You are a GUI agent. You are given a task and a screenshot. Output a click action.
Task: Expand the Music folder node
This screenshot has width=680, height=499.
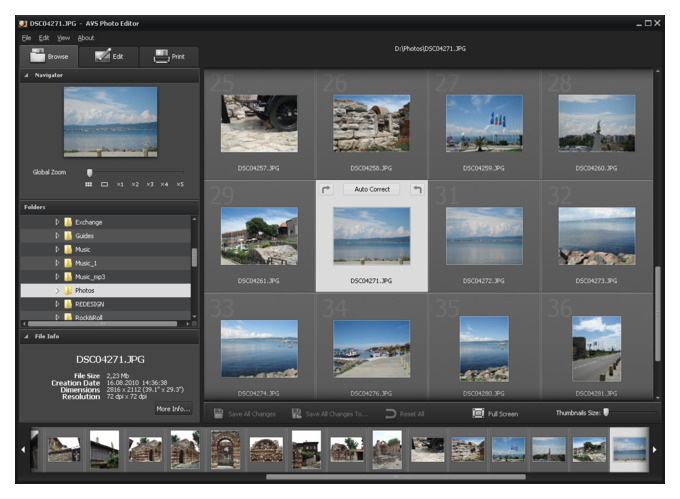tap(57, 249)
